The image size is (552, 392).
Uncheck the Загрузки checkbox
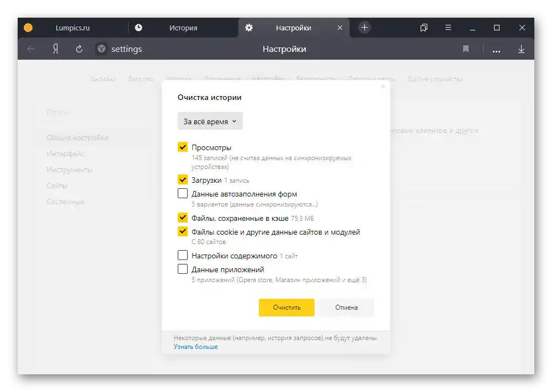click(x=183, y=179)
